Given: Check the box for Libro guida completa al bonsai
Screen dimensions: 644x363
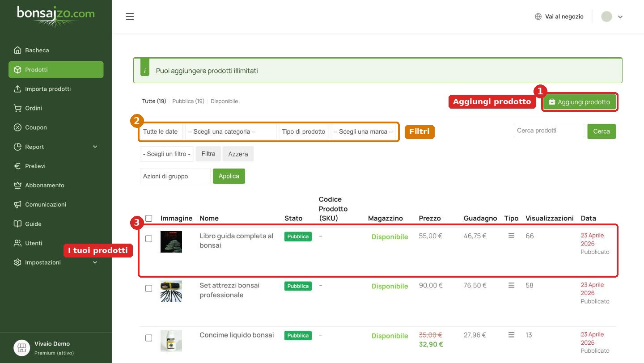Looking at the screenshot, I should pyautogui.click(x=148, y=239).
